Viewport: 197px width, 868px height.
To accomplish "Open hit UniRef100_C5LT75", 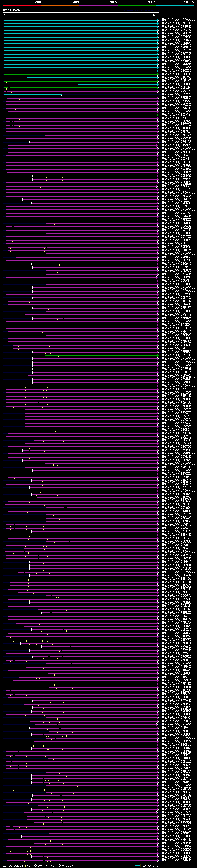I will point(177,135).
